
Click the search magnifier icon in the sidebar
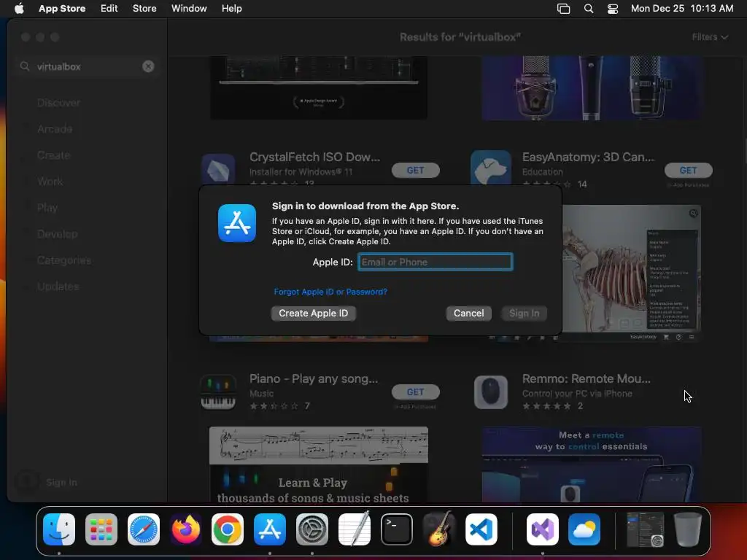click(25, 66)
